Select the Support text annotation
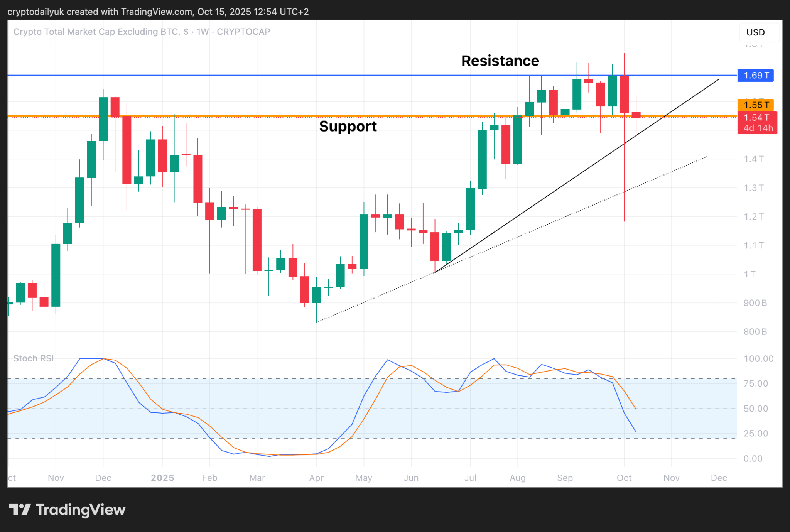The height and width of the screenshot is (532, 790). [x=348, y=127]
